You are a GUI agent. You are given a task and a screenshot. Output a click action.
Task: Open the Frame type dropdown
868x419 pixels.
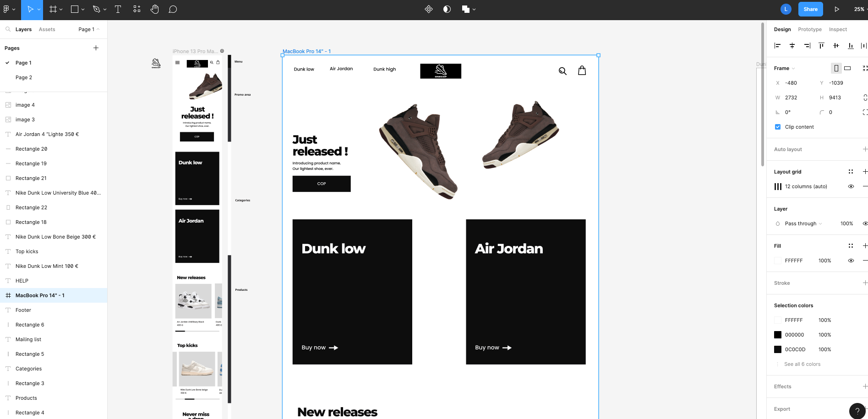pos(785,68)
